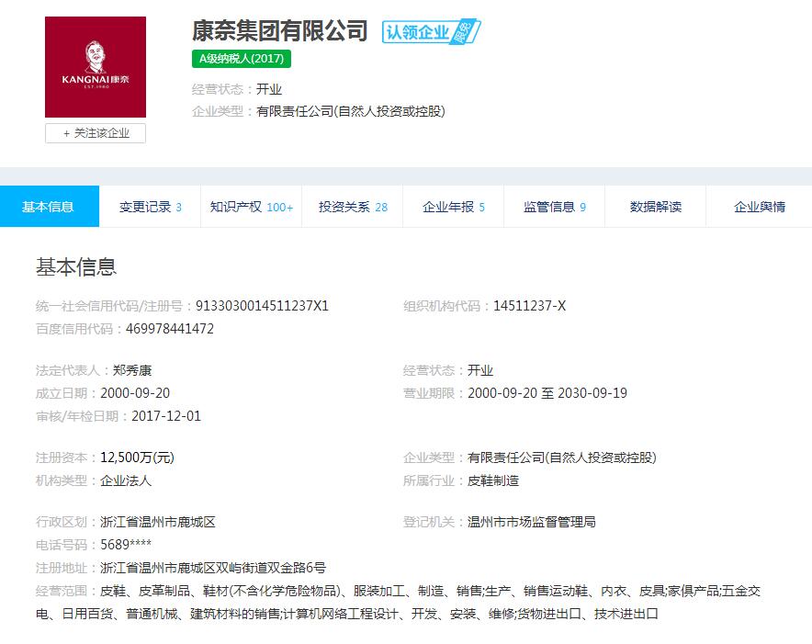
Task: Click the A级纳税人(2017) green tag
Action: point(242,59)
